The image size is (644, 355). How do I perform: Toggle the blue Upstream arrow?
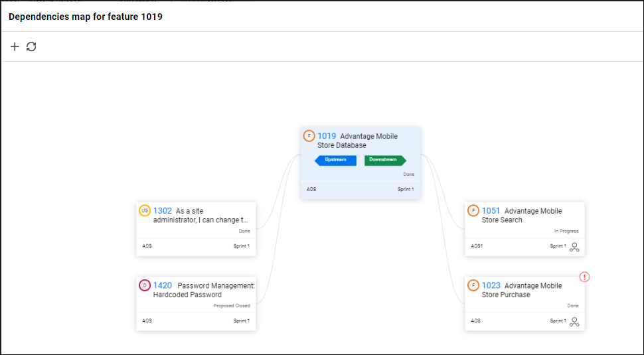point(335,160)
